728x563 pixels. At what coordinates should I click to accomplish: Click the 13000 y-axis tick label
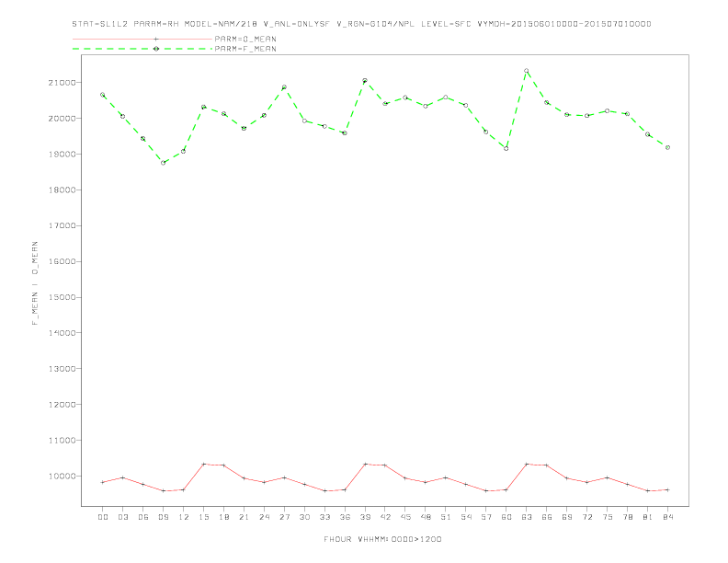[62, 369]
